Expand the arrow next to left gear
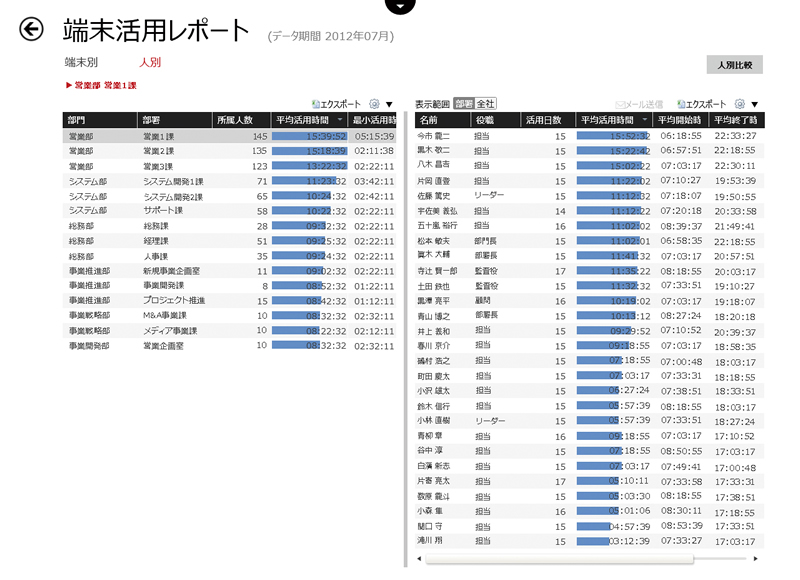Viewport: 800px width, 580px height. pos(389,105)
